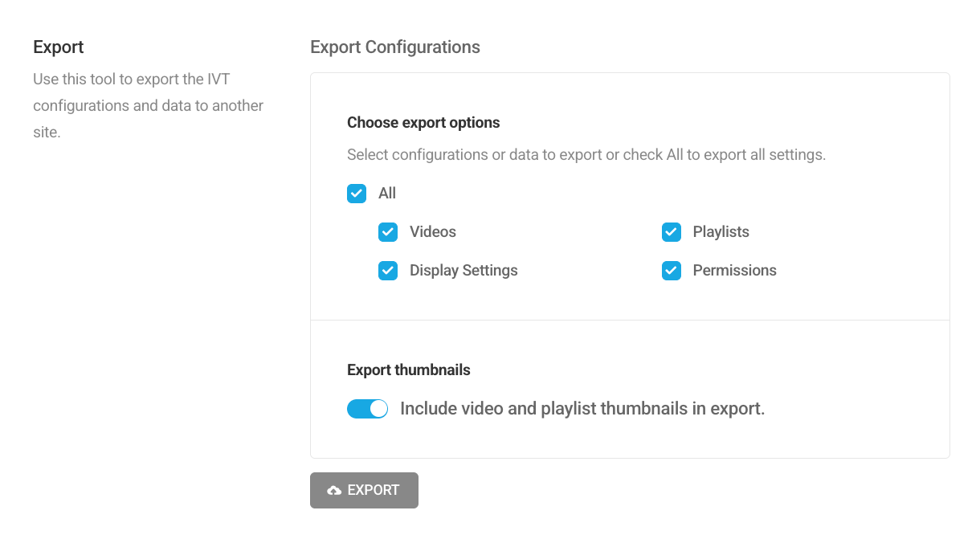
Task: Click the Permissions label text
Action: 734,270
